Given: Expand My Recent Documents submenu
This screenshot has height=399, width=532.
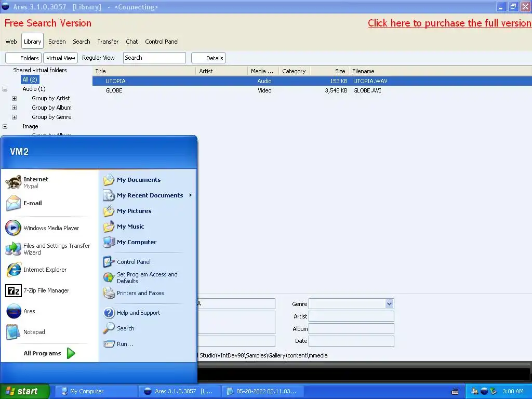Looking at the screenshot, I should coord(148,195).
